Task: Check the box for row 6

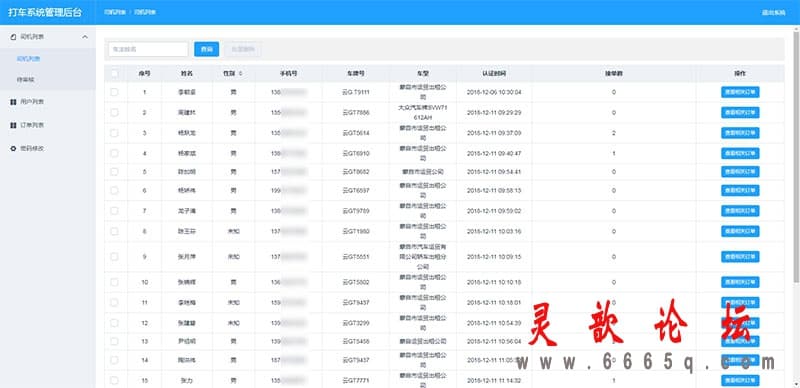Action: pos(114,190)
